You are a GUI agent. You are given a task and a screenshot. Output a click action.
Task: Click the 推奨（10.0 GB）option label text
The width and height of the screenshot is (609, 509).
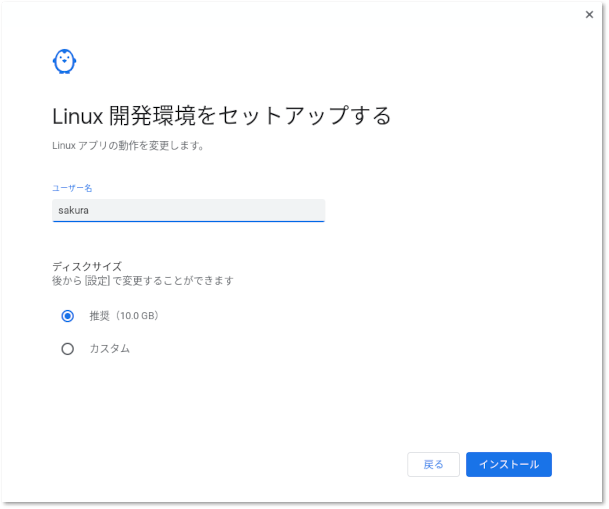point(124,316)
